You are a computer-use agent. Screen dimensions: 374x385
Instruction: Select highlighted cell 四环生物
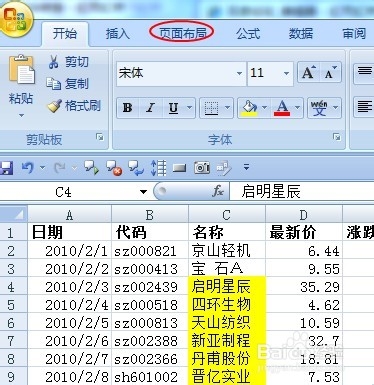pos(227,305)
